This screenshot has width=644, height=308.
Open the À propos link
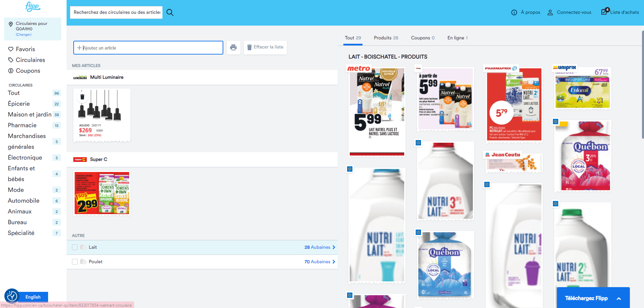530,12
